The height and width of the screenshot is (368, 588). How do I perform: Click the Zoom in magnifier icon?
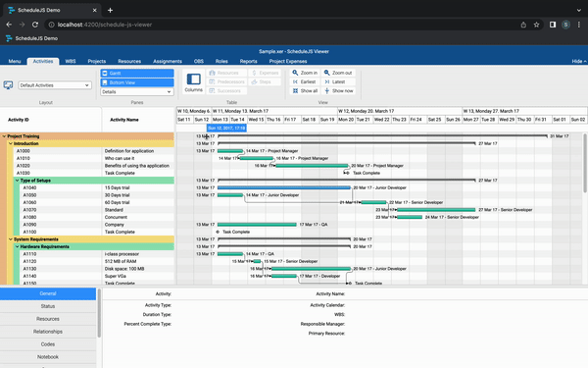coord(295,73)
